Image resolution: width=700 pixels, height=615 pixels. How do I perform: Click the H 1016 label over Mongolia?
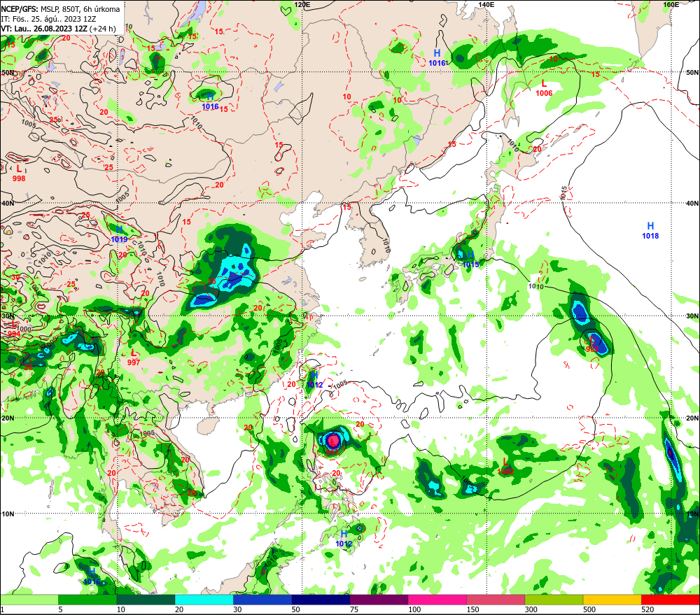[x=210, y=101]
